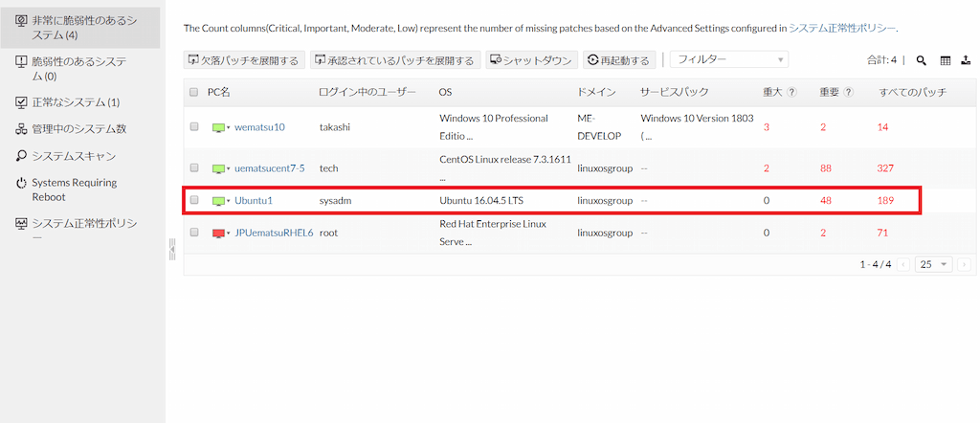Image resolution: width=980 pixels, height=423 pixels.
Task: Click the help icon next to 重要
Action: [848, 93]
